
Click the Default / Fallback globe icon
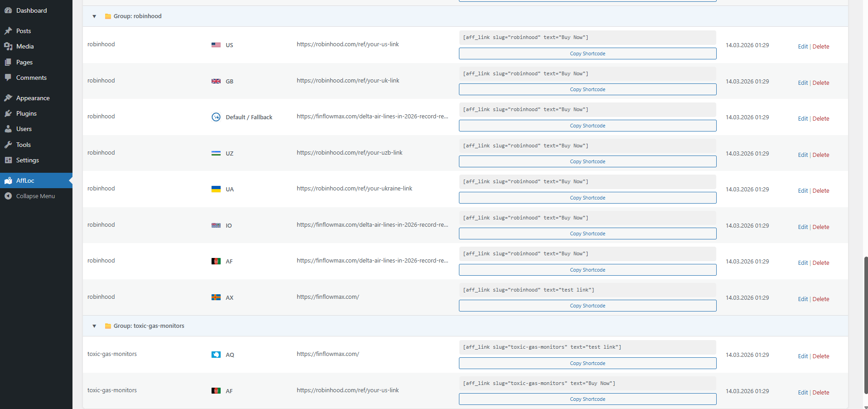pos(216,117)
